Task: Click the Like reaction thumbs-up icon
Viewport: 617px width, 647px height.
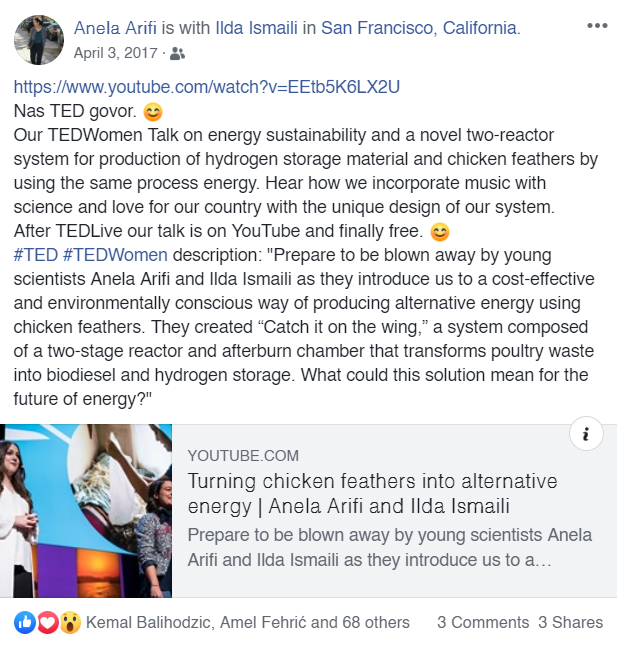Action: (25, 622)
